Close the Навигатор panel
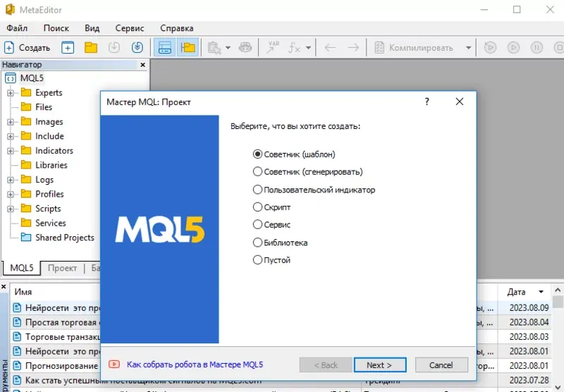The width and height of the screenshot is (564, 392). click(143, 65)
